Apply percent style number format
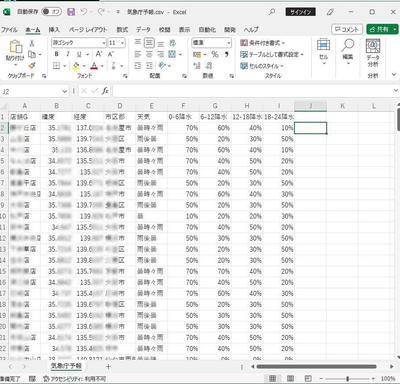This screenshot has height=384, width=400. click(215, 54)
